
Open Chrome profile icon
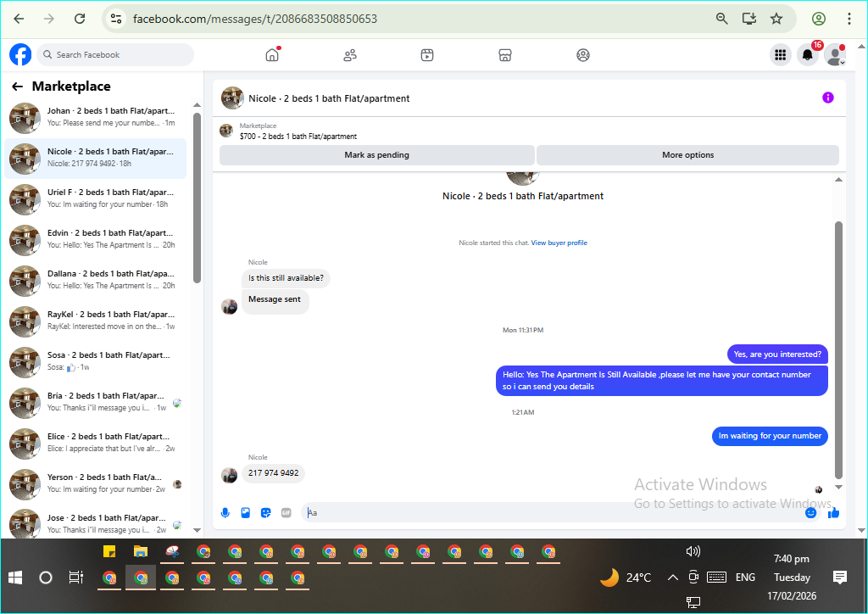[819, 19]
